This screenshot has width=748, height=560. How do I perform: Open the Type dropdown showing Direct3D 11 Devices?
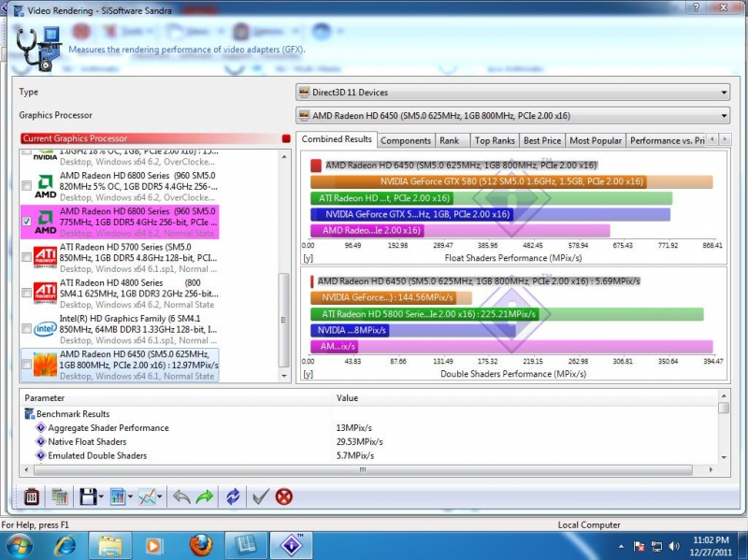click(x=512, y=92)
